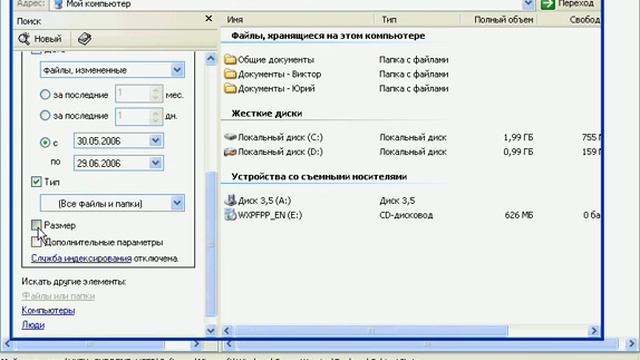Click the months stepper field
Image resolution: width=640 pixels, height=360 pixels.
pyautogui.click(x=139, y=95)
